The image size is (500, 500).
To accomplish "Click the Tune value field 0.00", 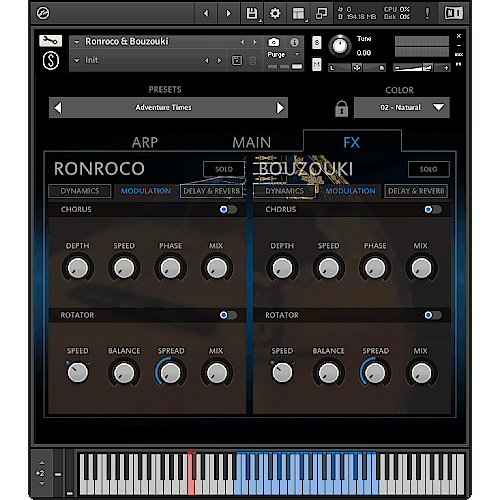I will [x=364, y=53].
